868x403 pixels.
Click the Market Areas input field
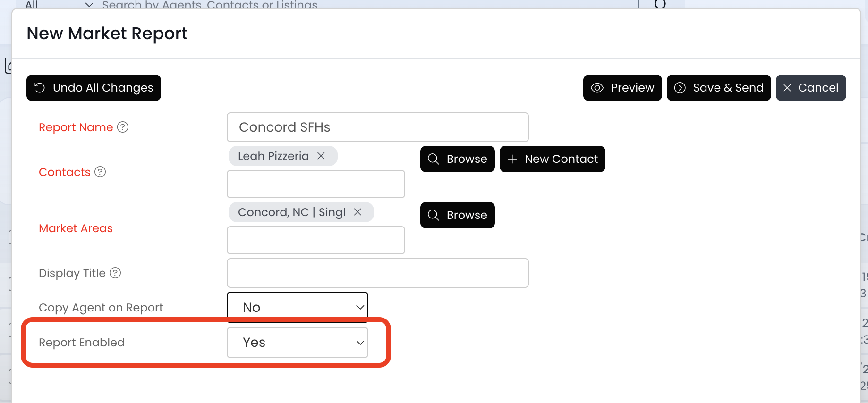[315, 240]
